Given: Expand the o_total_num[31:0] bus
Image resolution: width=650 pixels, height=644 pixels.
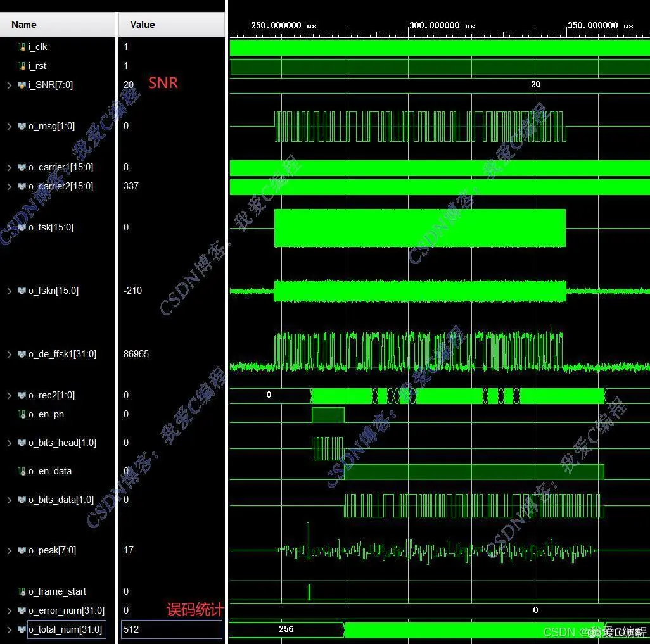Looking at the screenshot, I should 9,630.
